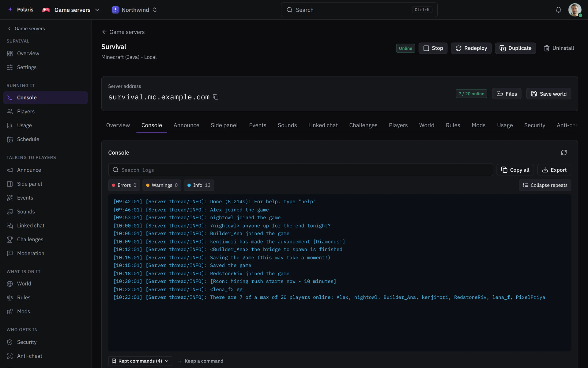Click the Save world button
Image resolution: width=588 pixels, height=368 pixels.
tap(548, 94)
